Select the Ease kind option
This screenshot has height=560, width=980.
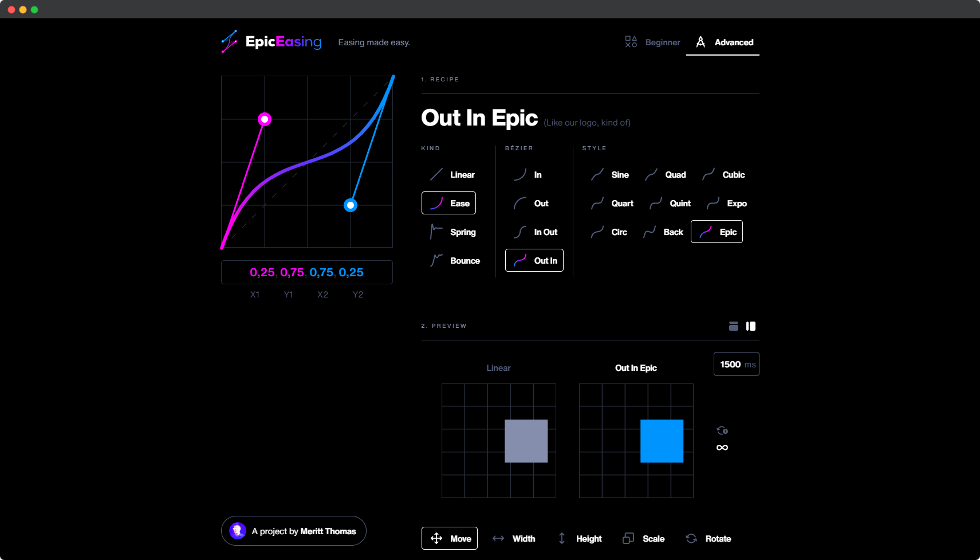pyautogui.click(x=449, y=203)
